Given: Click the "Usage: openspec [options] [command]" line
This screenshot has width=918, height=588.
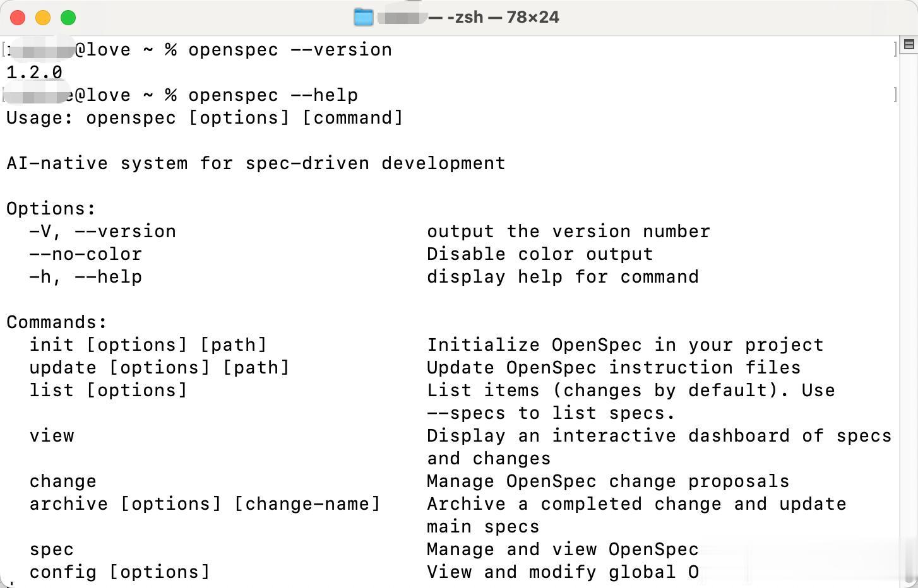Looking at the screenshot, I should coord(205,118).
